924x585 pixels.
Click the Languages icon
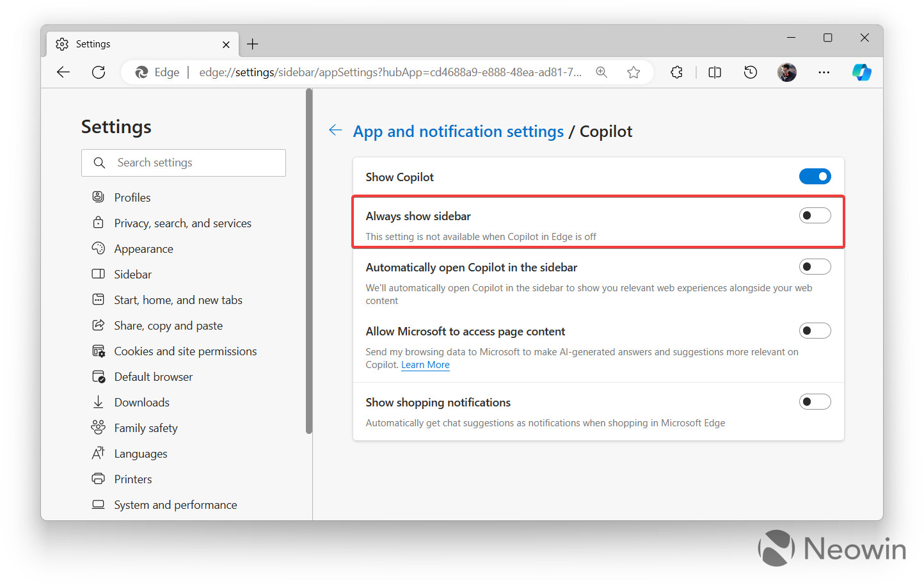98,453
